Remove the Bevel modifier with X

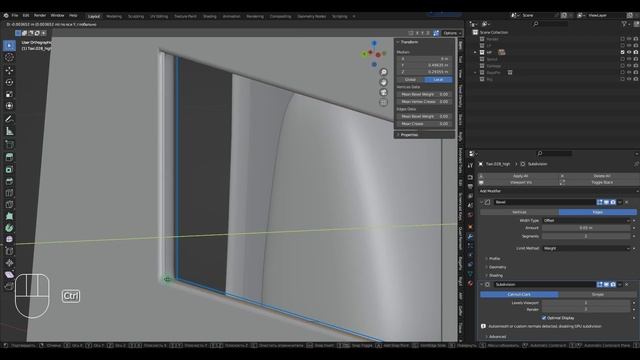coord(627,202)
